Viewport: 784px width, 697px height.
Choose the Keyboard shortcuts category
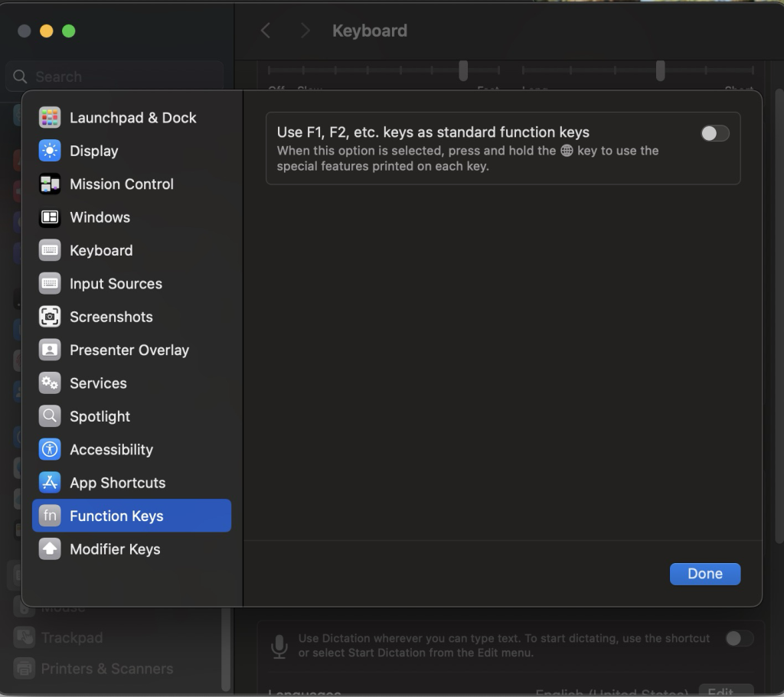pos(101,251)
